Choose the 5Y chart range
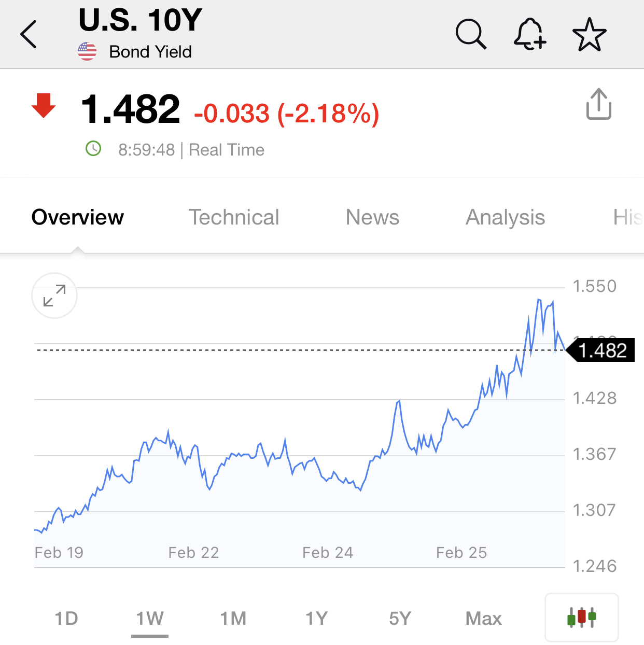The height and width of the screenshot is (645, 644). point(400,619)
